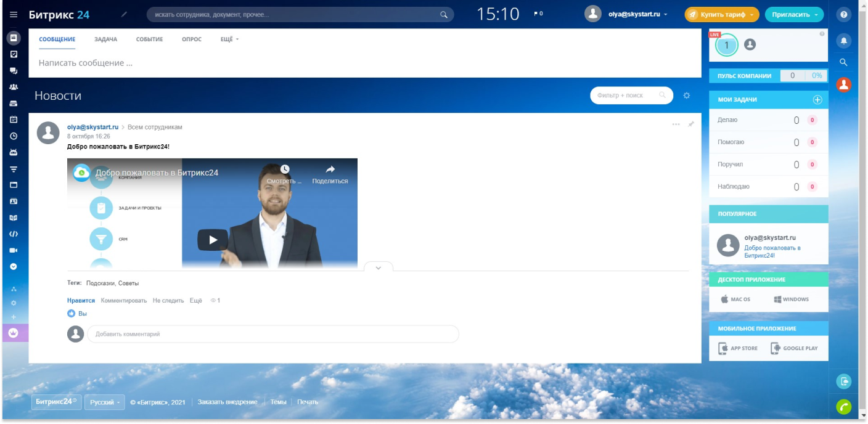Open the robot icon in left sidebar

click(14, 152)
